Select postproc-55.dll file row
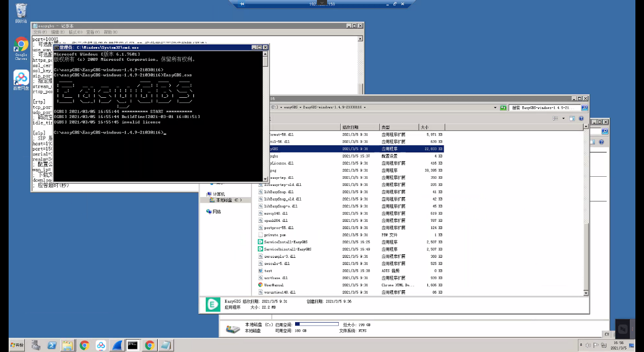 tap(351, 228)
